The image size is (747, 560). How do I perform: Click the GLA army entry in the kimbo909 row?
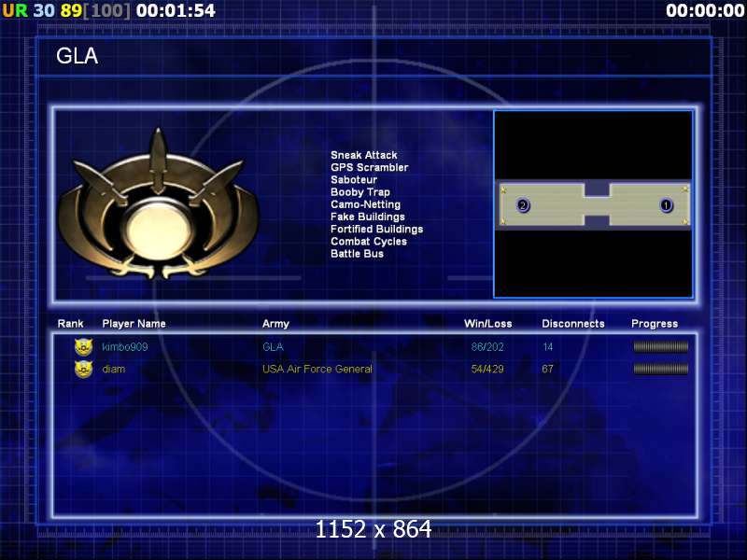click(x=273, y=346)
